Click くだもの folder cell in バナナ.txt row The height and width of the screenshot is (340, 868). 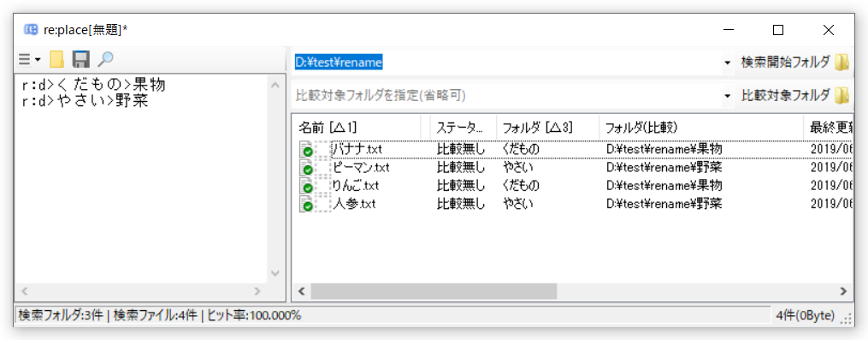(521, 149)
